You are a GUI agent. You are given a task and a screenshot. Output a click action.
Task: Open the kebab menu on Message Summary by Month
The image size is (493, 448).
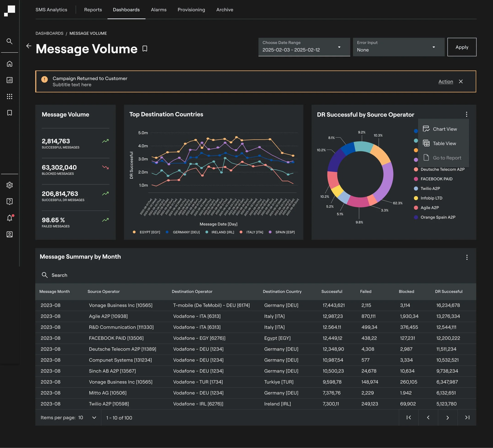pos(467,257)
